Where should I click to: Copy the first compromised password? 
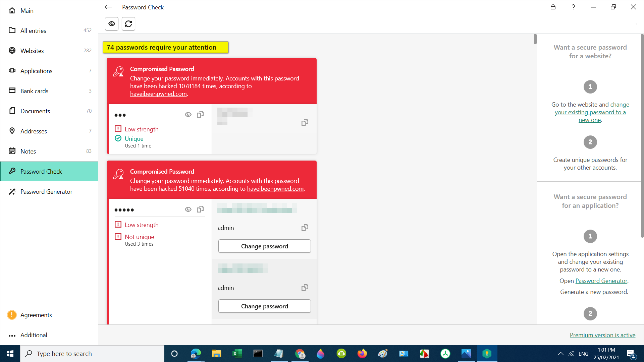pyautogui.click(x=200, y=115)
